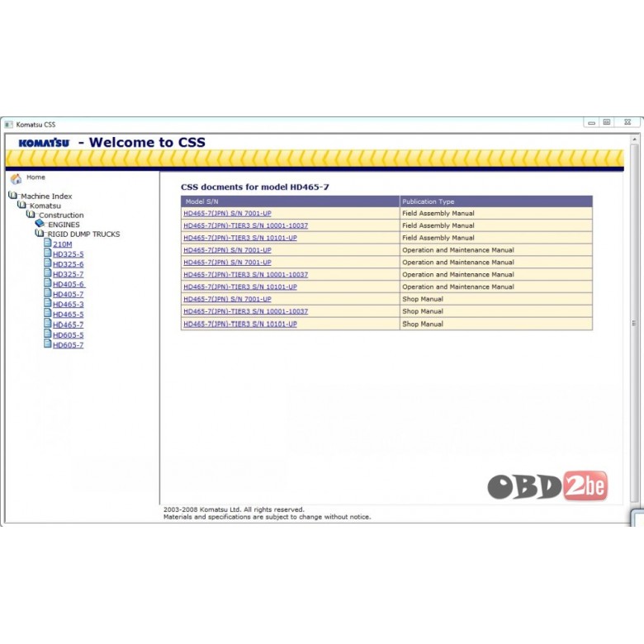Click the ENGINES closed book icon
The image size is (644, 644).
click(x=40, y=224)
